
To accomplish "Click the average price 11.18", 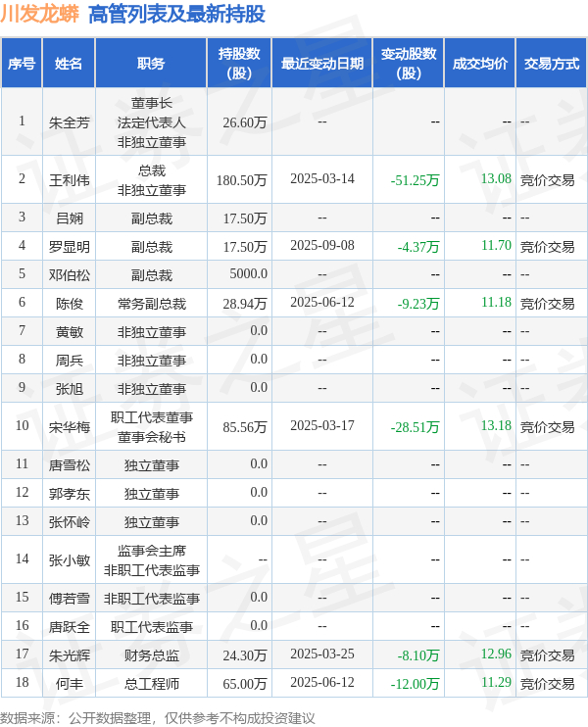I will tap(496, 303).
